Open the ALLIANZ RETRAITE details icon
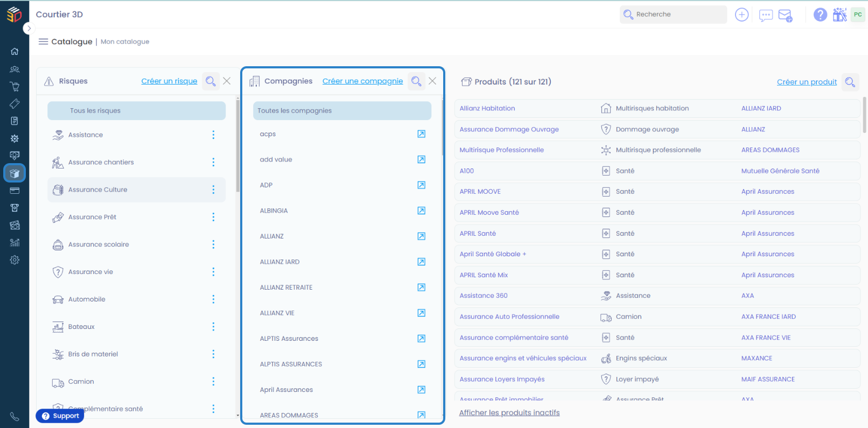Image resolution: width=868 pixels, height=428 pixels. coord(422,287)
